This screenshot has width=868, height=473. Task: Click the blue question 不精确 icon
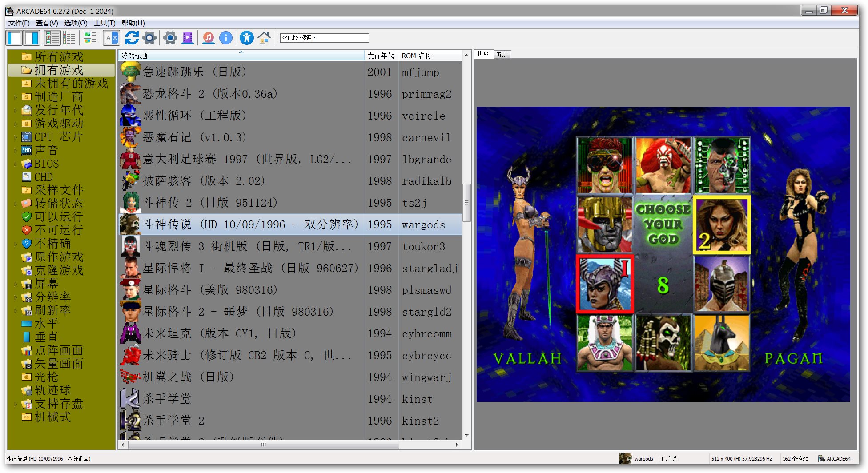[27, 244]
